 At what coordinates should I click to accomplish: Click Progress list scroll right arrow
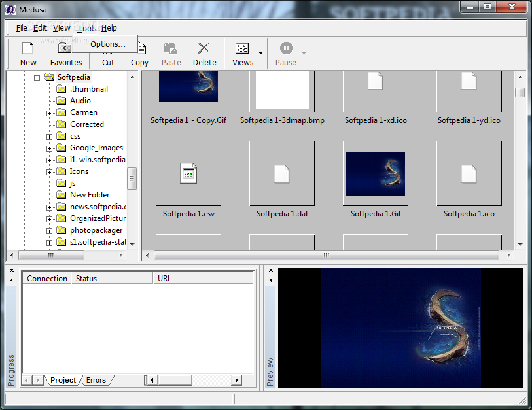coord(236,380)
